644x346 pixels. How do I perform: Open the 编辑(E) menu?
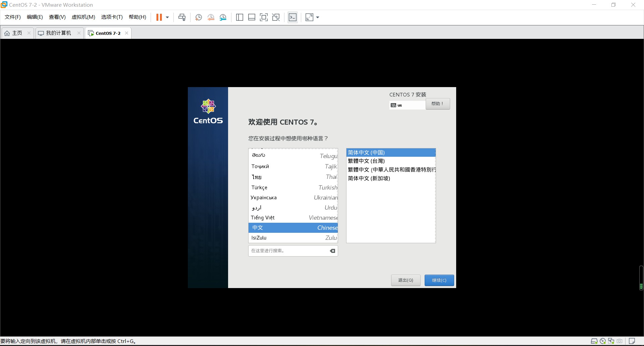35,17
